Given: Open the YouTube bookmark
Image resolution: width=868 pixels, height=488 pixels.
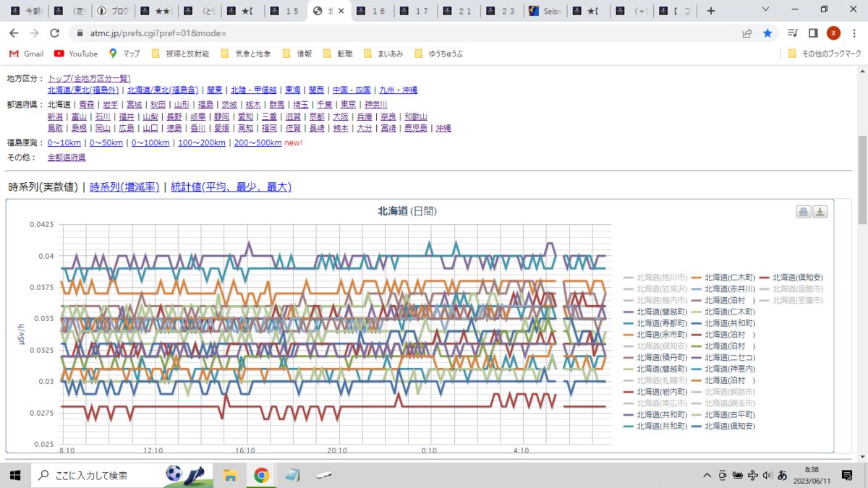Looking at the screenshot, I should [76, 53].
